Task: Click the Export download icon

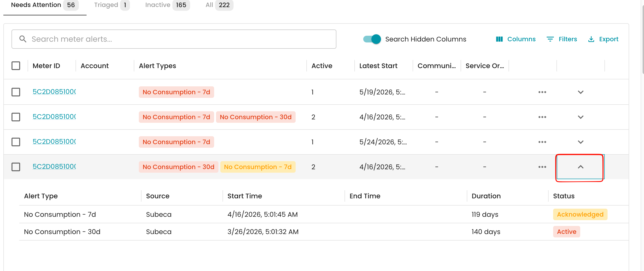Action: pyautogui.click(x=591, y=39)
